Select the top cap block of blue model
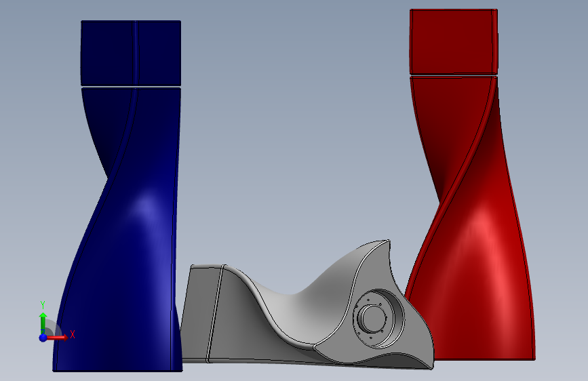Viewport: 588px width, 381px height. pyautogui.click(x=131, y=54)
